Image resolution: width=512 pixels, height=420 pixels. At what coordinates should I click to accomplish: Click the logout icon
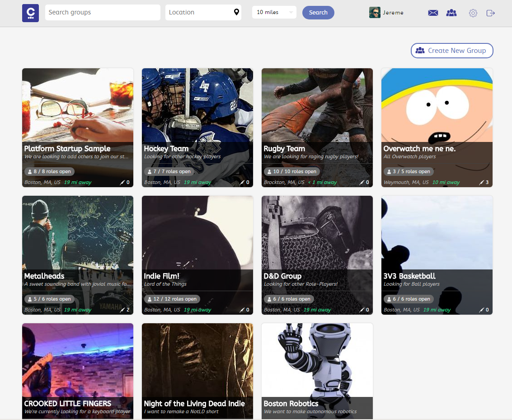point(490,13)
